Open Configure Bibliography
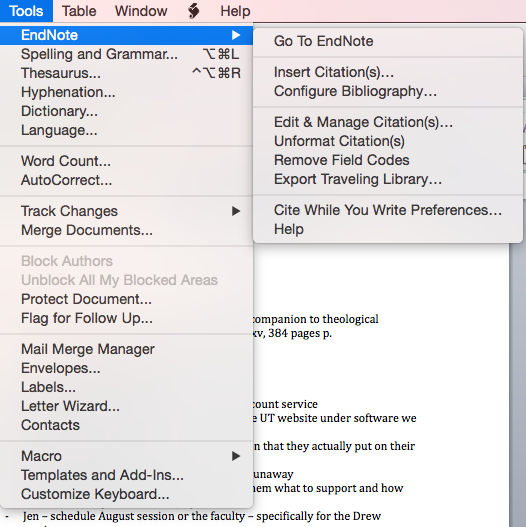 388,91
